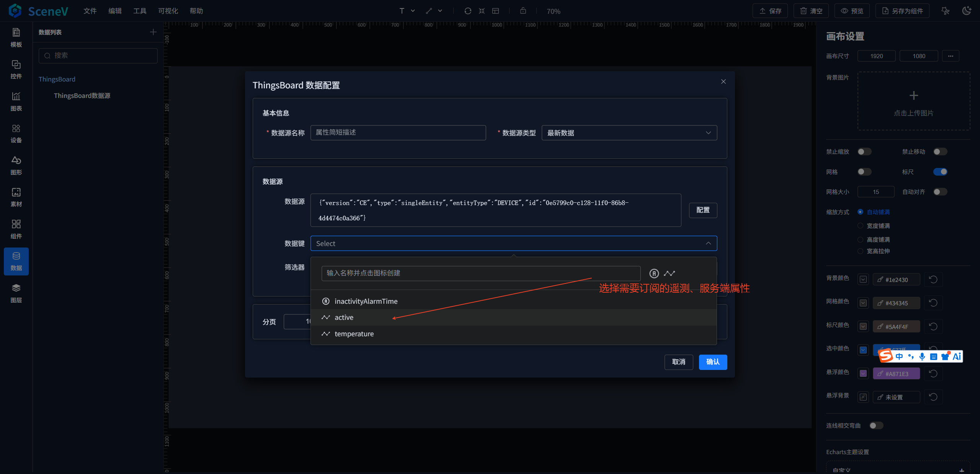Image resolution: width=980 pixels, height=474 pixels.
Task: Choose inactivityAlarmTime from the key list
Action: [514, 301]
